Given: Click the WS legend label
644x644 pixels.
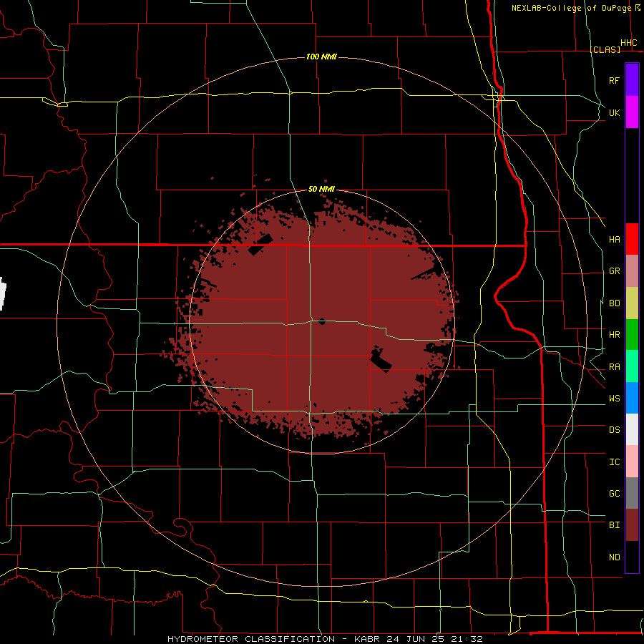Looking at the screenshot, I should [614, 399].
